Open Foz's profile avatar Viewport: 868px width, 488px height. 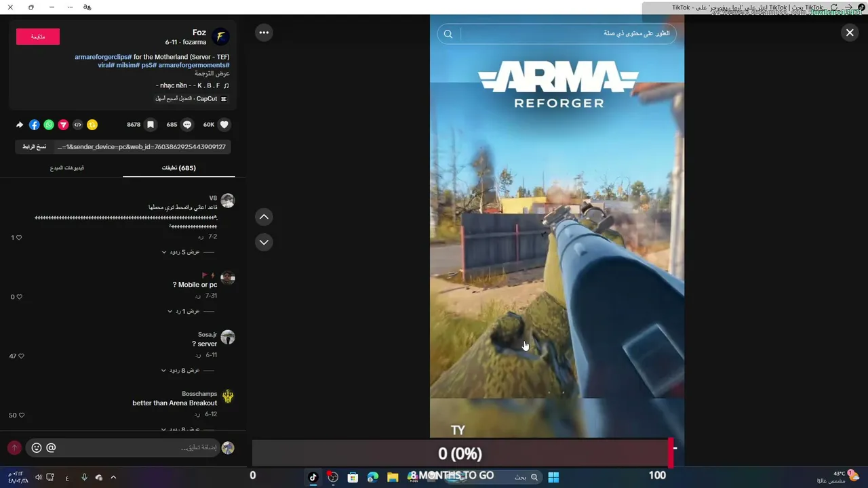coord(220,37)
